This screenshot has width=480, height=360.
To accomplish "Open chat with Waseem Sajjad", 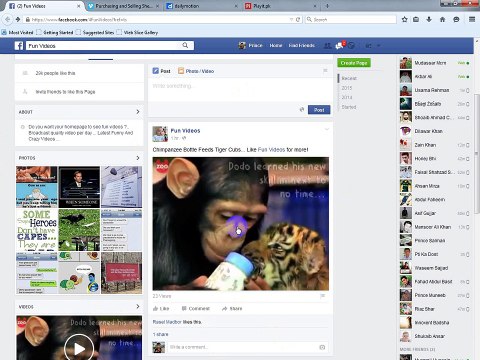I will point(435,268).
